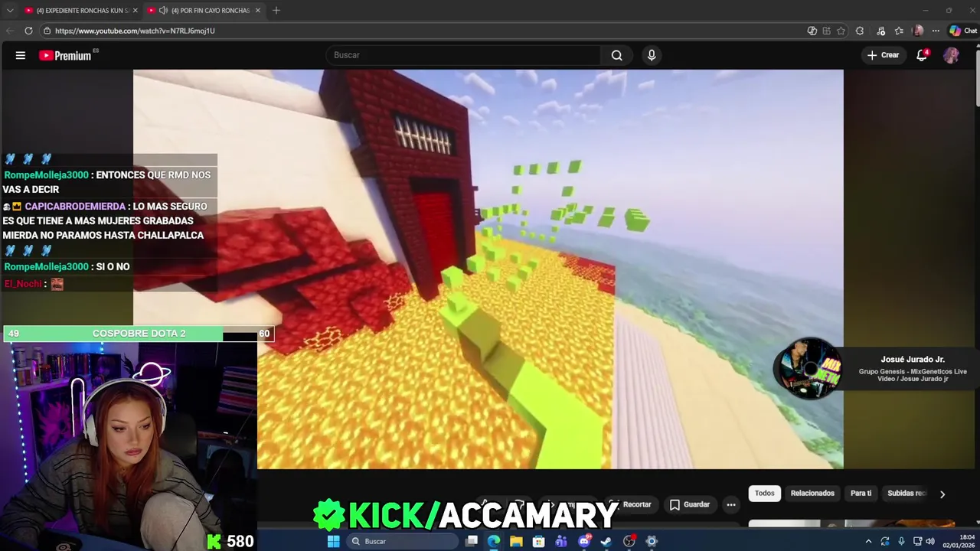Image resolution: width=980 pixels, height=551 pixels.
Task: Open more actions three-dot menu under video
Action: click(731, 504)
